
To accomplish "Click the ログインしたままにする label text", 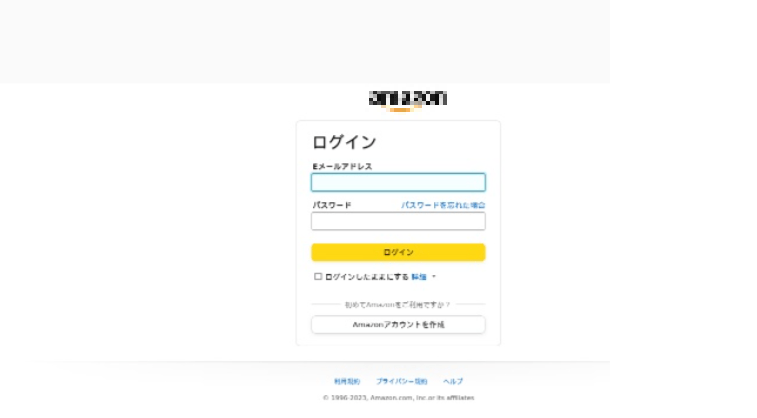I will coord(366,276).
